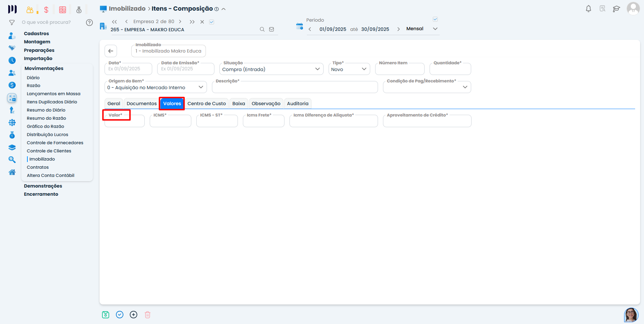The height and width of the screenshot is (324, 644).
Task: Click the green save icon
Action: click(x=106, y=315)
